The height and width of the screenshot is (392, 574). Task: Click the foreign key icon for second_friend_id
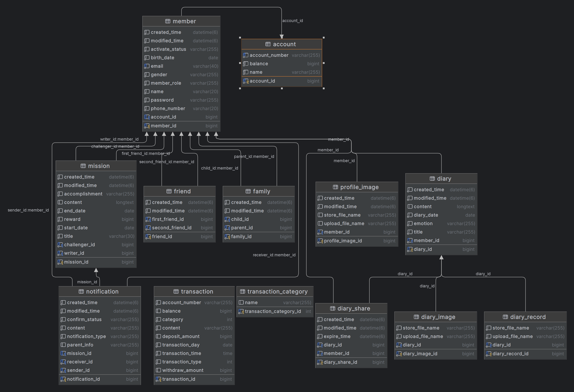(148, 228)
